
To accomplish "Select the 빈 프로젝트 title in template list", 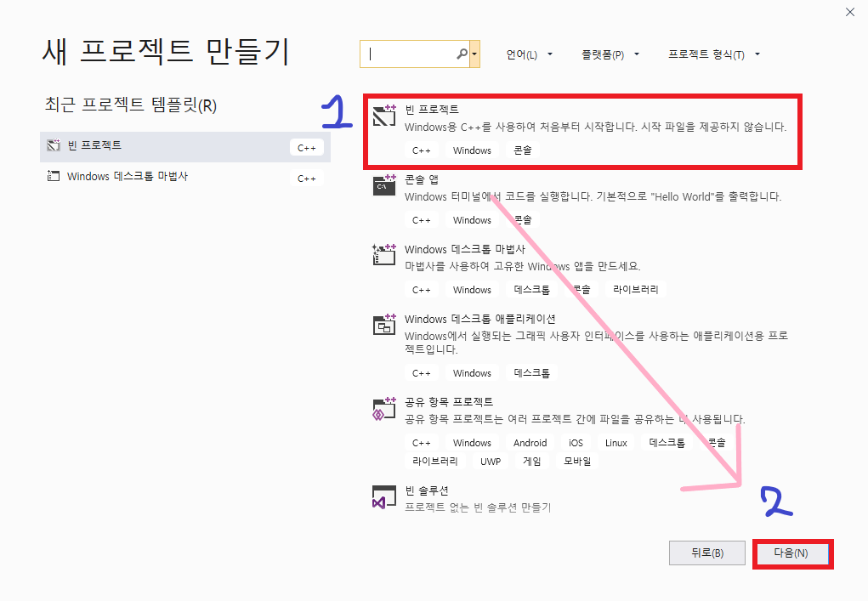I will coord(432,110).
